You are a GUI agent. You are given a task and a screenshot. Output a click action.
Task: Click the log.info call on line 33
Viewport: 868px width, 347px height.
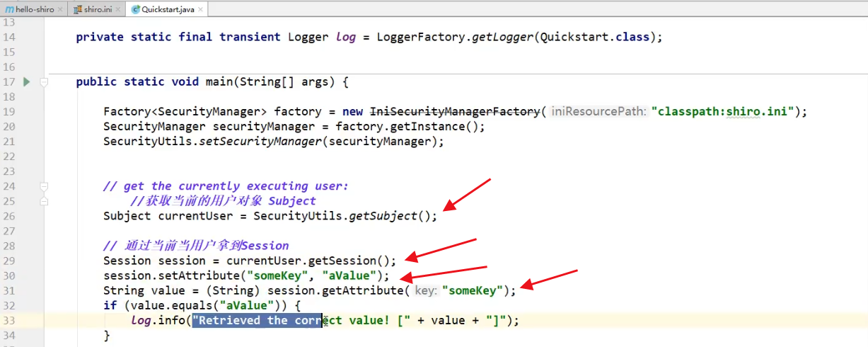tap(158, 320)
